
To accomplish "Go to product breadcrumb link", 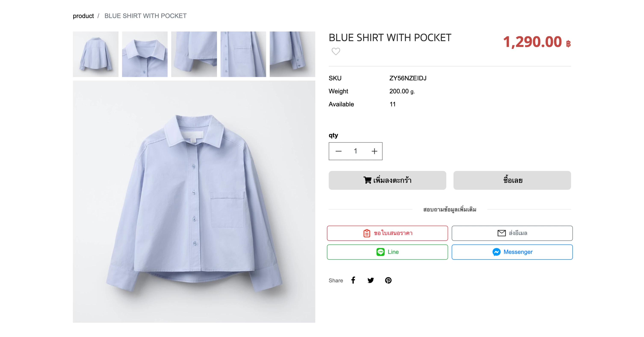I will pos(83,16).
